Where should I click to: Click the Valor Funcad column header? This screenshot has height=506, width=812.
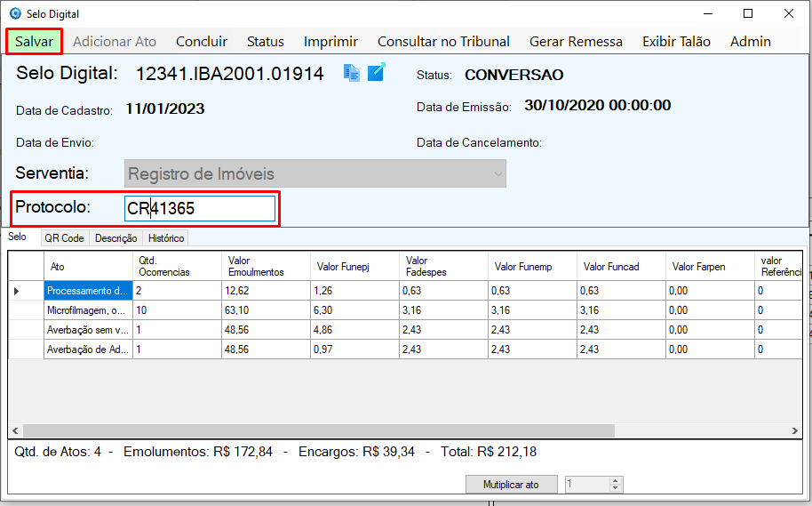tap(621, 267)
